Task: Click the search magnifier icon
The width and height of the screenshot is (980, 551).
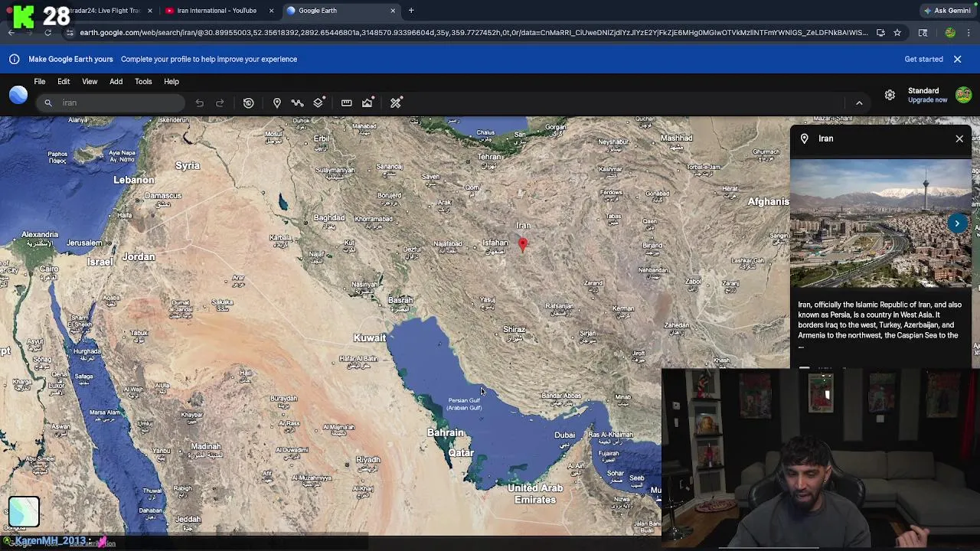Action: [48, 103]
